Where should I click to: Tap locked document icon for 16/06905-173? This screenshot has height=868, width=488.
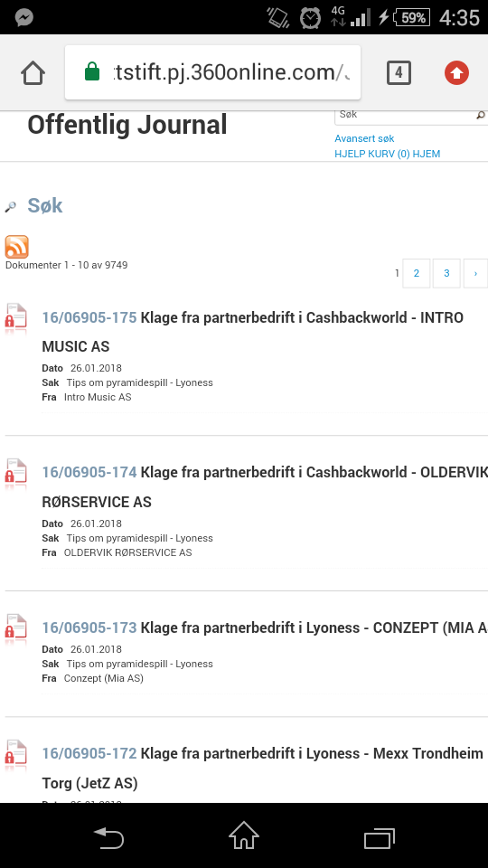coord(16,629)
